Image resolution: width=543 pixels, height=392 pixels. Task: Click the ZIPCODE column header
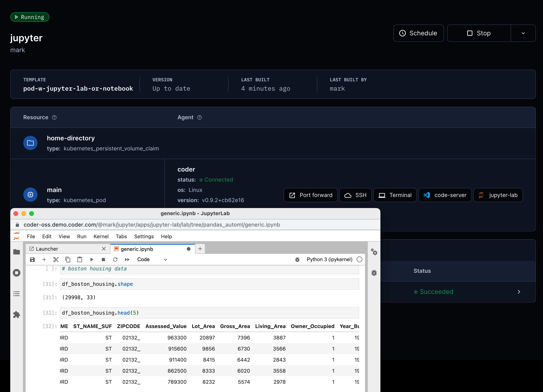click(129, 326)
